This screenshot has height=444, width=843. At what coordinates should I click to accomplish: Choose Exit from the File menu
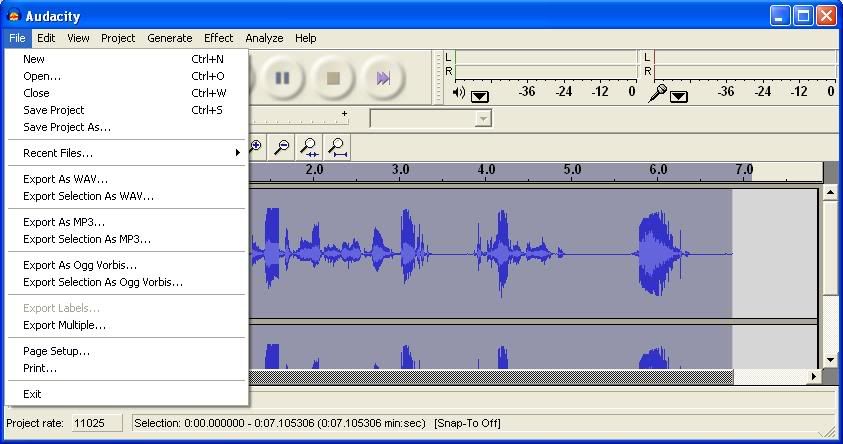(126, 394)
